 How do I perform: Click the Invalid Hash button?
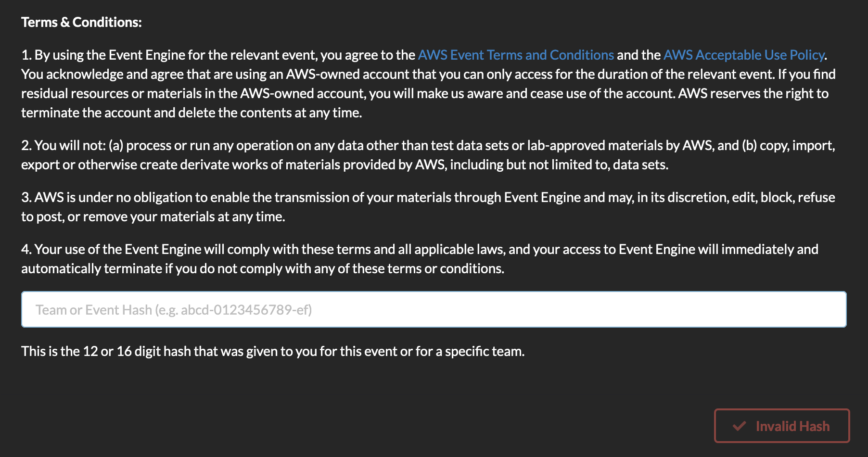tap(782, 426)
